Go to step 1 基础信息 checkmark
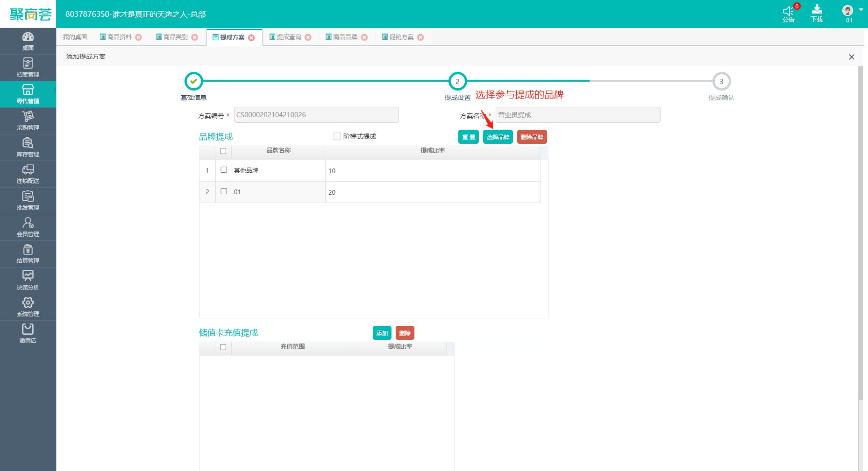 193,81
